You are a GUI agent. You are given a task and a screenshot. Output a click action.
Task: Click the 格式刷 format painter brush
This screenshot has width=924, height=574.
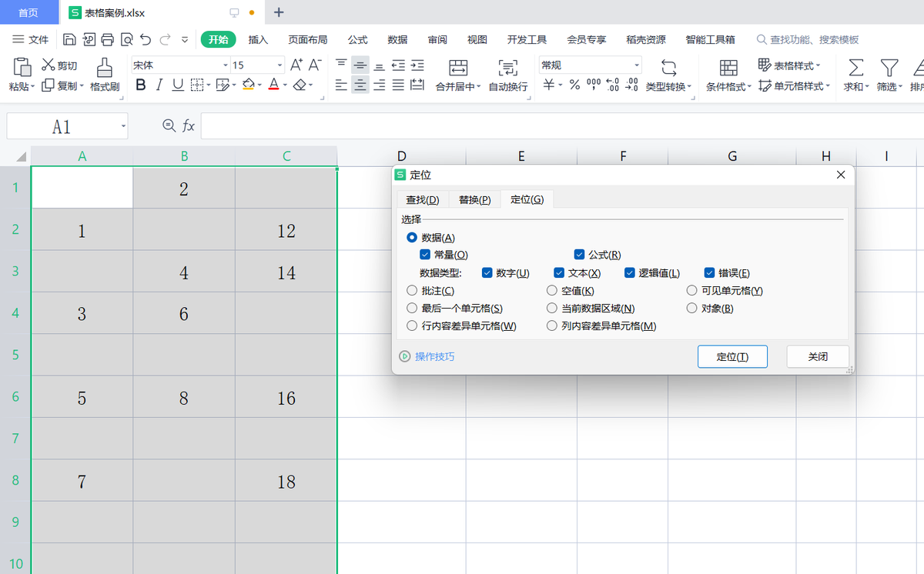coord(105,67)
